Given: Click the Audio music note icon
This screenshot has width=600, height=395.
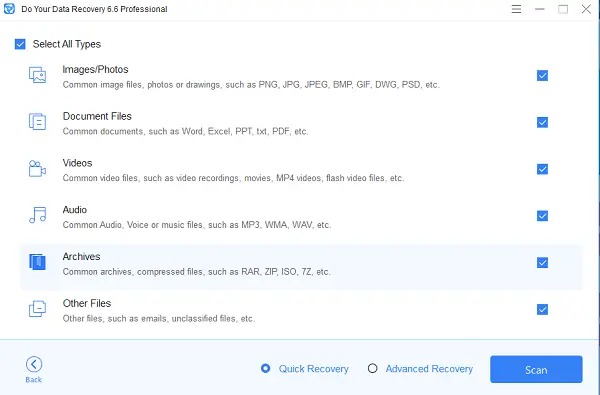Looking at the screenshot, I should [x=38, y=215].
